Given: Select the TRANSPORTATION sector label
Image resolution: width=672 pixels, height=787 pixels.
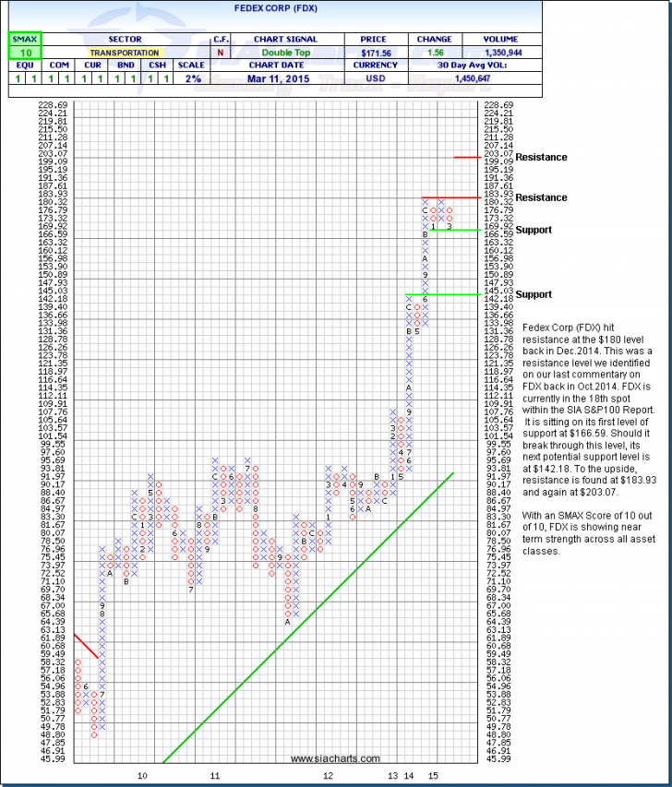Looking at the screenshot, I should [x=125, y=53].
